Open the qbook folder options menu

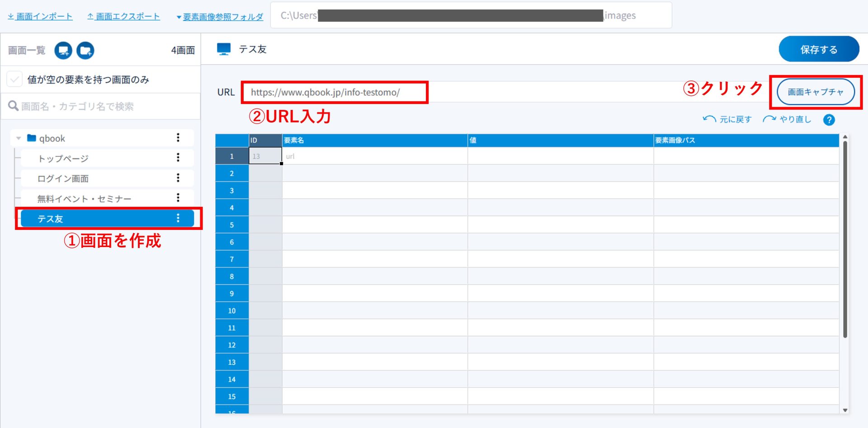click(178, 138)
